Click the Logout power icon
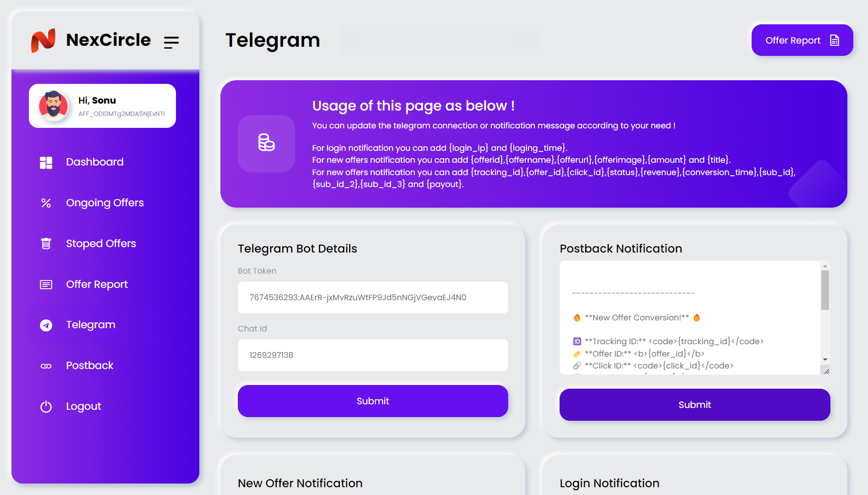868x495 pixels. (46, 407)
